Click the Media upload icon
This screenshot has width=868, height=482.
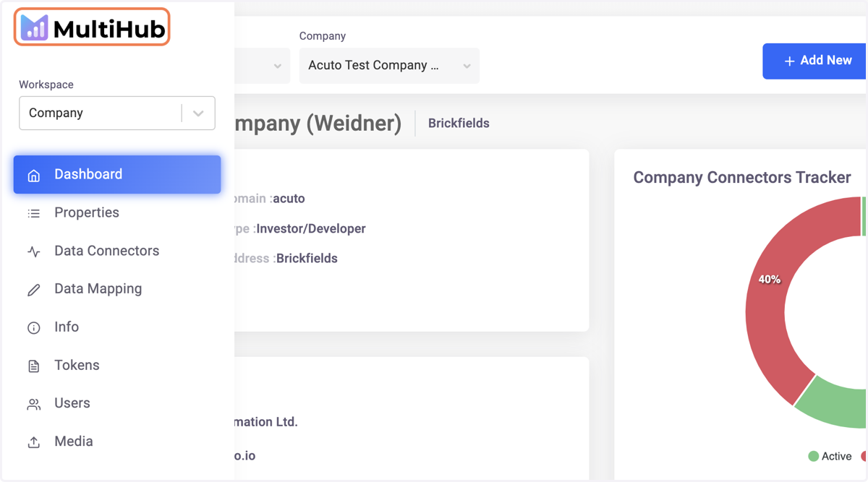click(34, 442)
